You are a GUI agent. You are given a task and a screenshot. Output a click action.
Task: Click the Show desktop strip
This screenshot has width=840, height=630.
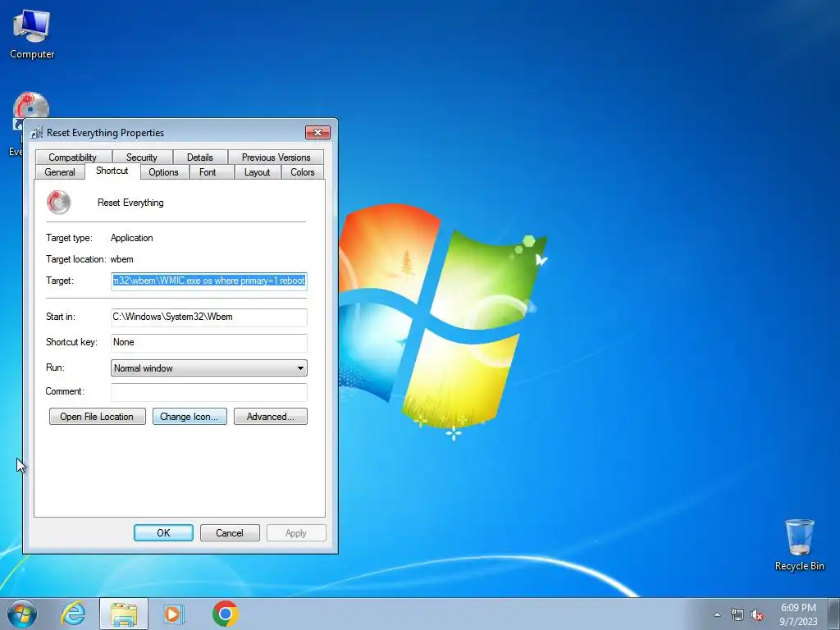point(834,614)
